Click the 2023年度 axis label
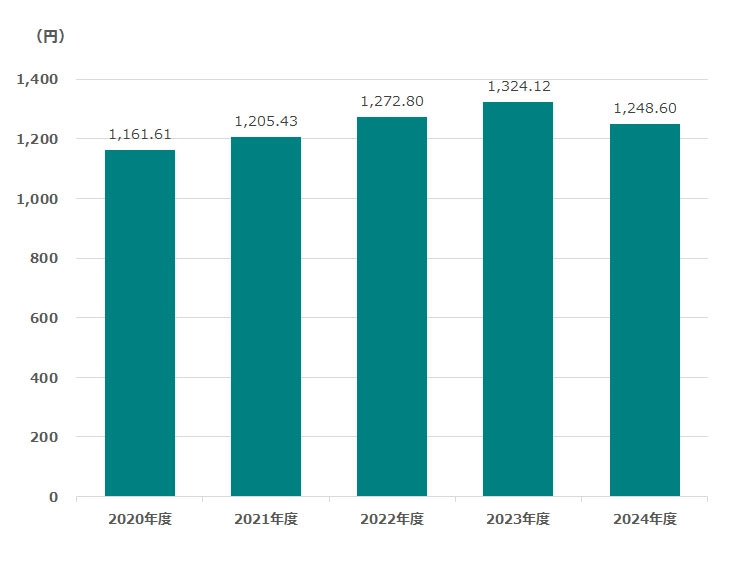Viewport: 735px width, 580px height. pos(518,519)
